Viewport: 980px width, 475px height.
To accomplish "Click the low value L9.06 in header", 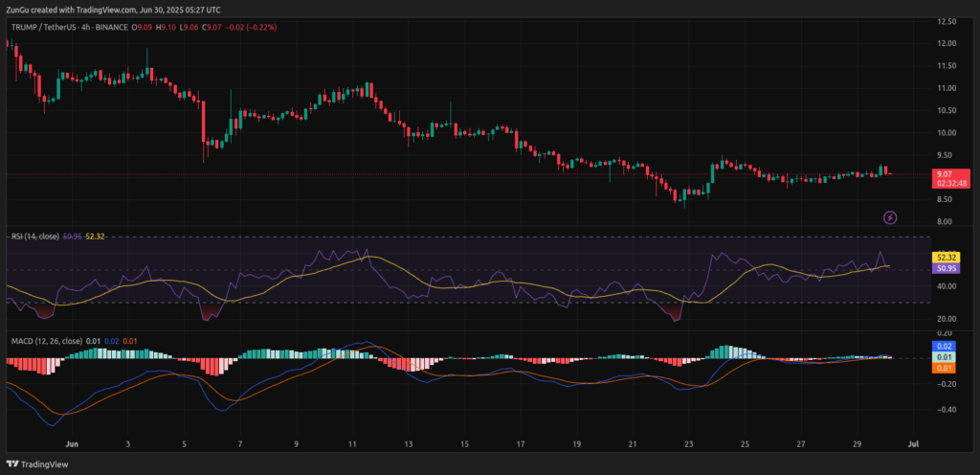I will [x=189, y=28].
